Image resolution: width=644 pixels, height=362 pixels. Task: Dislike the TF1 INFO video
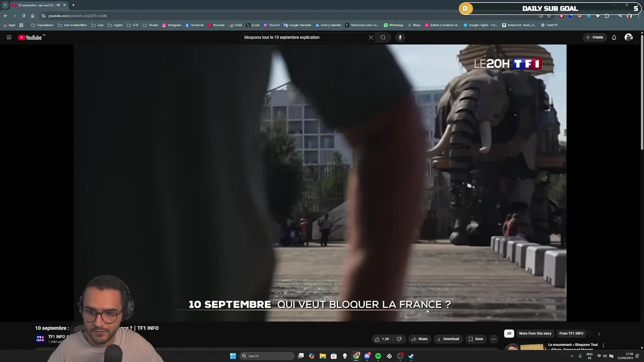click(399, 339)
